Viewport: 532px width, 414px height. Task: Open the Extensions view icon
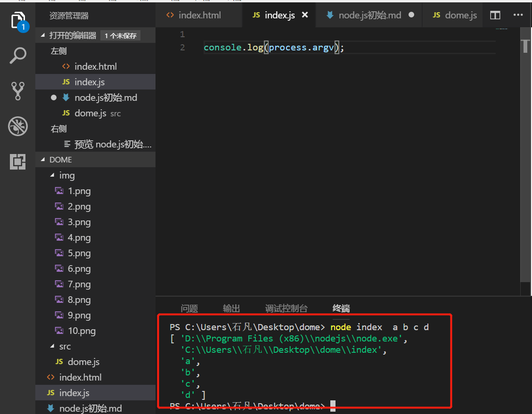[18, 162]
